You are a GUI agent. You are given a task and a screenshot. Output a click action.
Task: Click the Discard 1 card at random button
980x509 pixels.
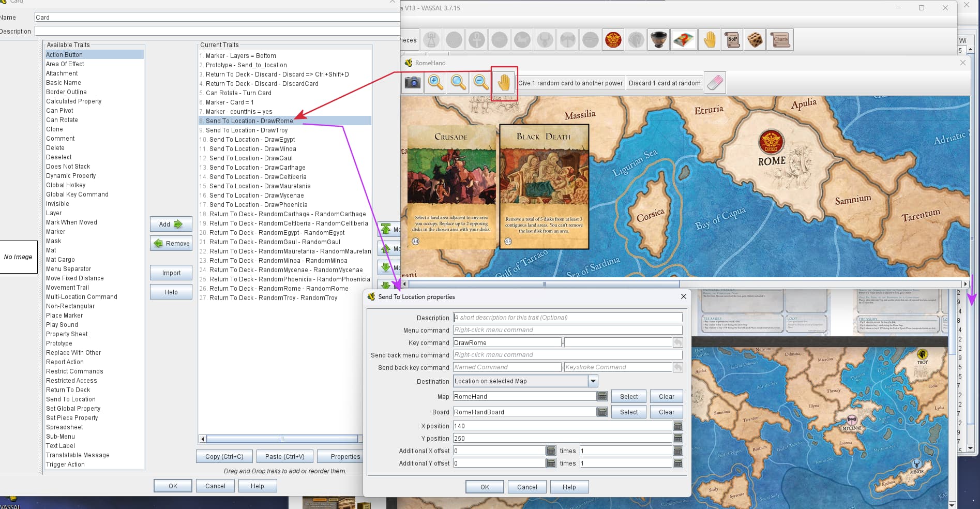[665, 83]
